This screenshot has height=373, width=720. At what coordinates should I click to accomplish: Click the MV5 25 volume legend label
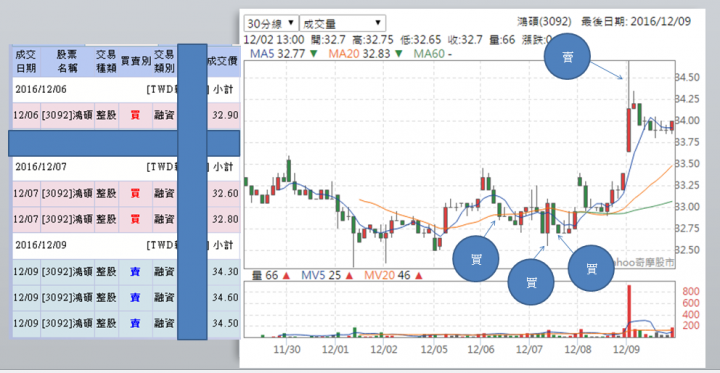[321, 276]
